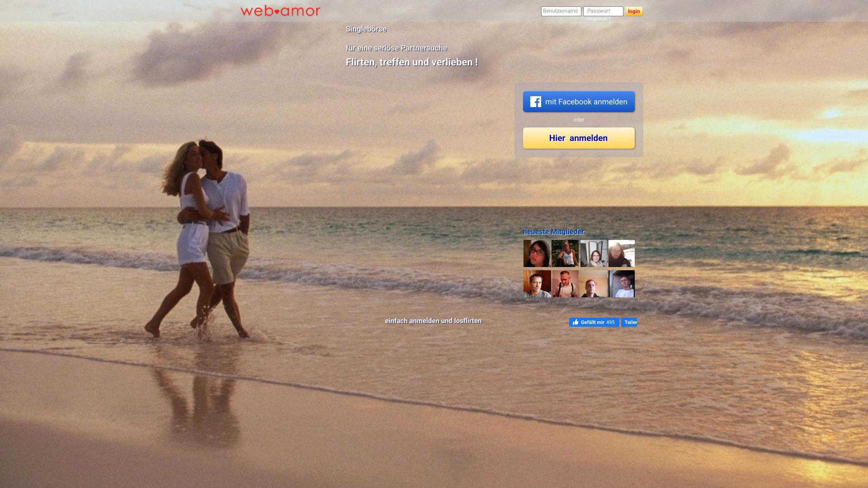Screen dimensions: 868x488
Task: Click into the Passwort field
Action: pyautogui.click(x=603, y=11)
